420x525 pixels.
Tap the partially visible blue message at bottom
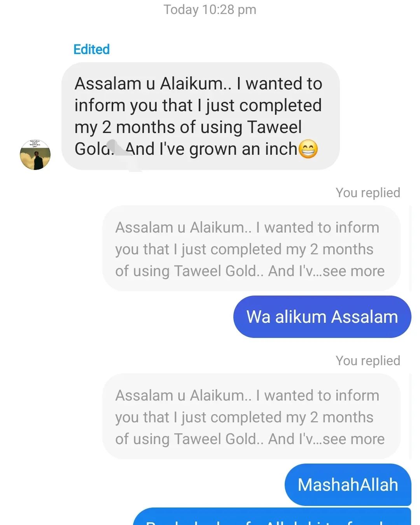click(272, 518)
